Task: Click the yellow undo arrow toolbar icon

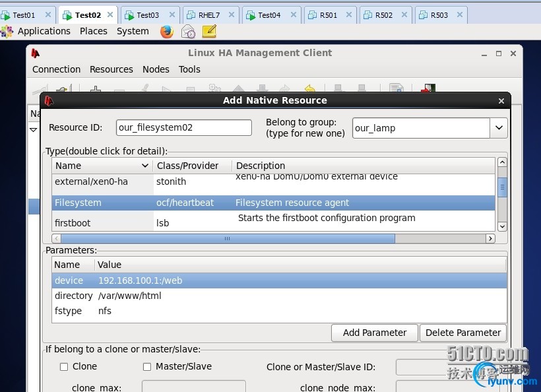Action: pos(309,88)
